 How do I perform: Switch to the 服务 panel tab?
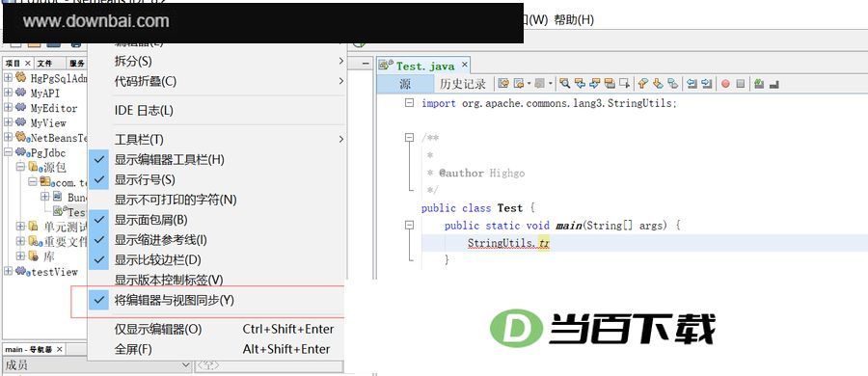coord(77,64)
